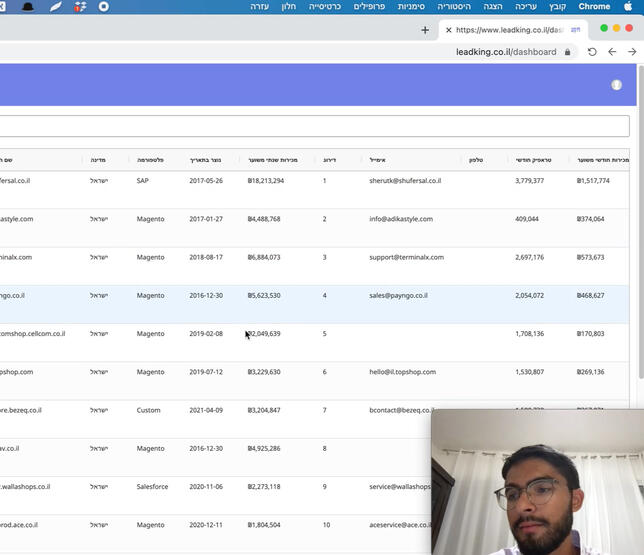Click the sales@payngo.co.il email
This screenshot has height=555, width=644.
[398, 296]
